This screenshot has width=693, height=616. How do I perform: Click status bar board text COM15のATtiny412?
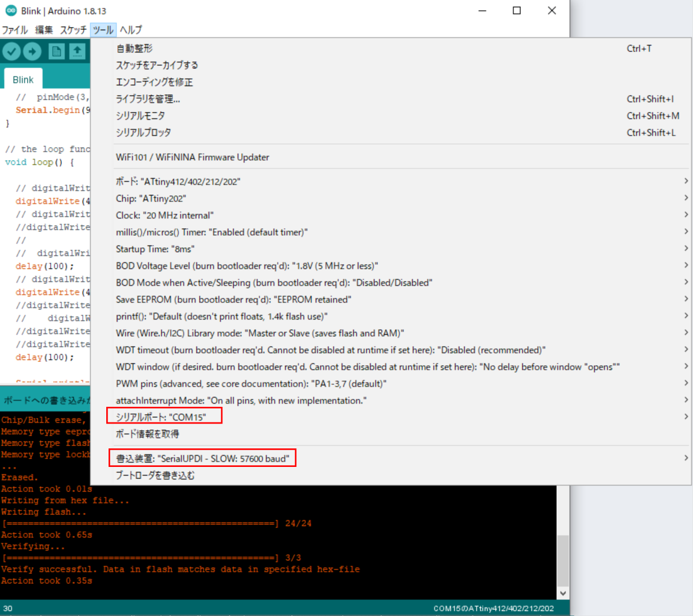click(494, 608)
